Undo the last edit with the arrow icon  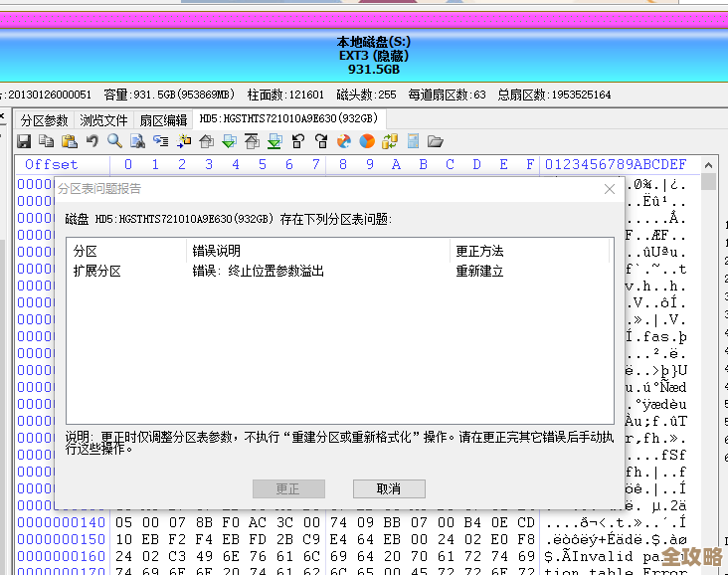[x=91, y=141]
